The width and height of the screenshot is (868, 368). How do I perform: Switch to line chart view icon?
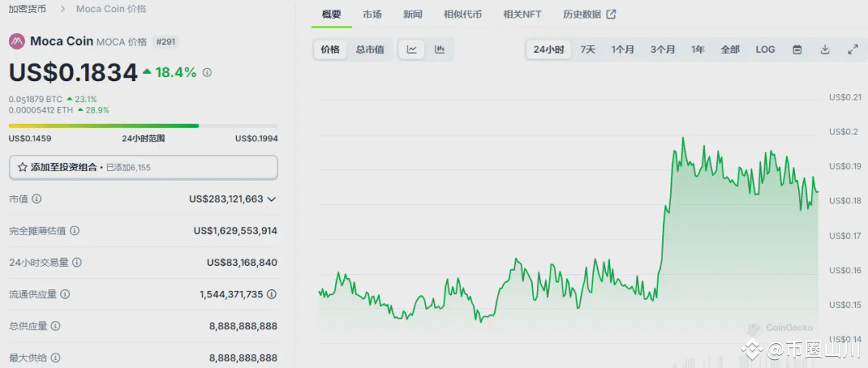(411, 50)
